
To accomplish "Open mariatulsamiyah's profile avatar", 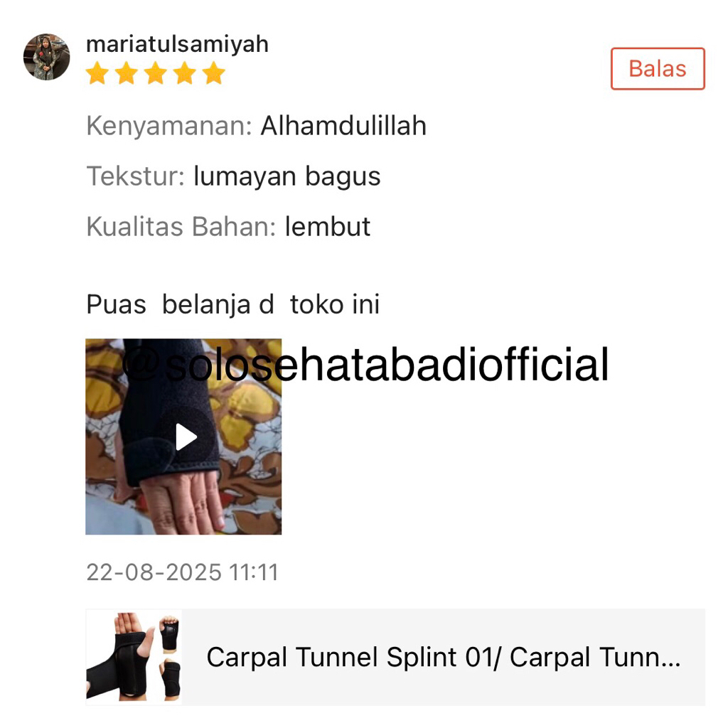I will (46, 57).
